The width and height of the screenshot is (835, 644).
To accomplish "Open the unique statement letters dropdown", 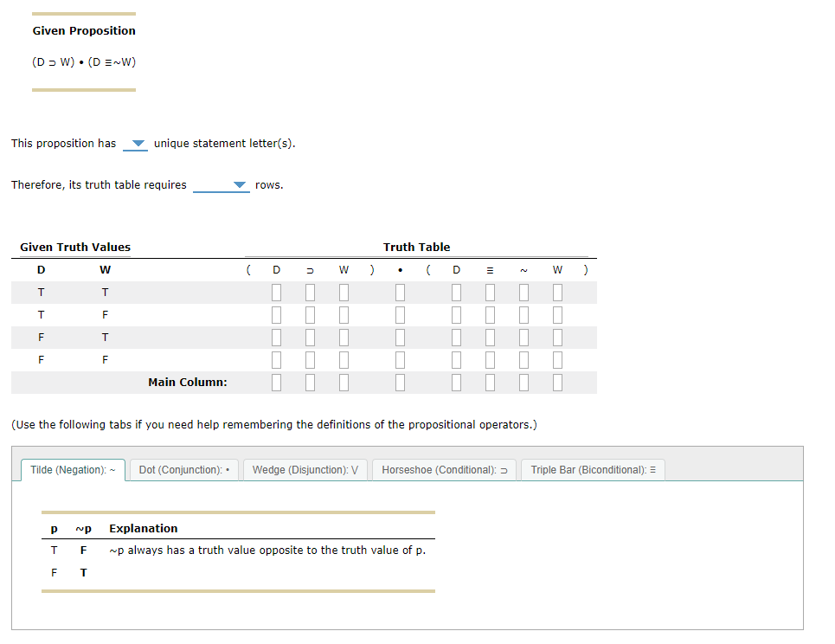I will tap(136, 143).
